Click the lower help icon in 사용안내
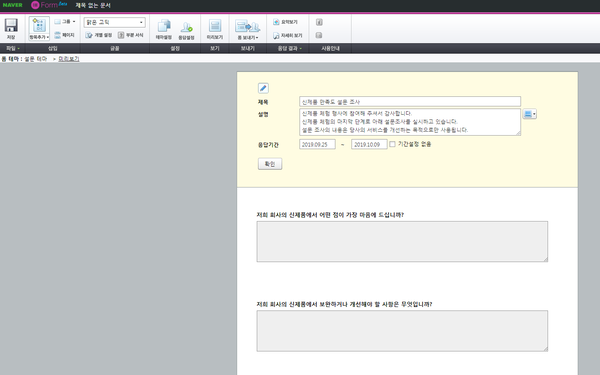600x375 pixels. click(319, 36)
